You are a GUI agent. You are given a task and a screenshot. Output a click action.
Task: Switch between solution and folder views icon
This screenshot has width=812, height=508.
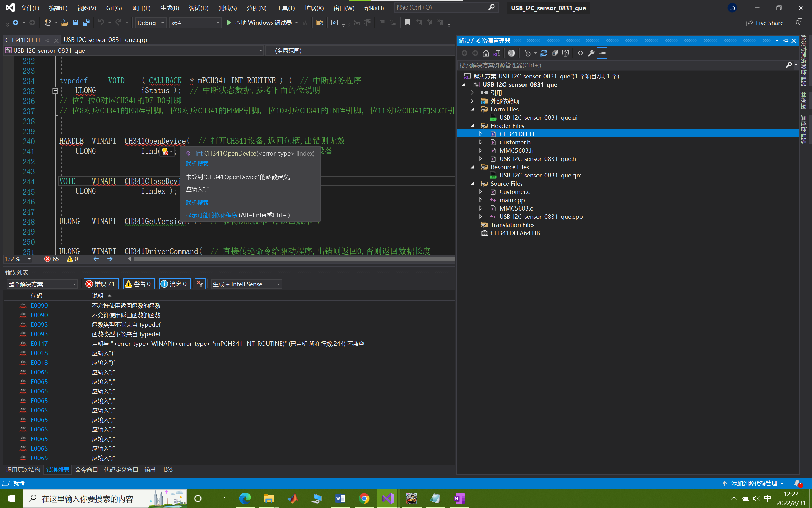[497, 53]
